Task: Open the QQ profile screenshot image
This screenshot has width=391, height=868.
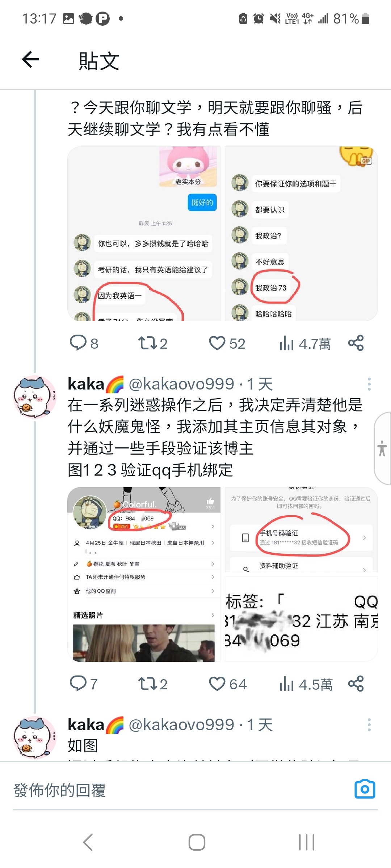Action: click(x=144, y=575)
